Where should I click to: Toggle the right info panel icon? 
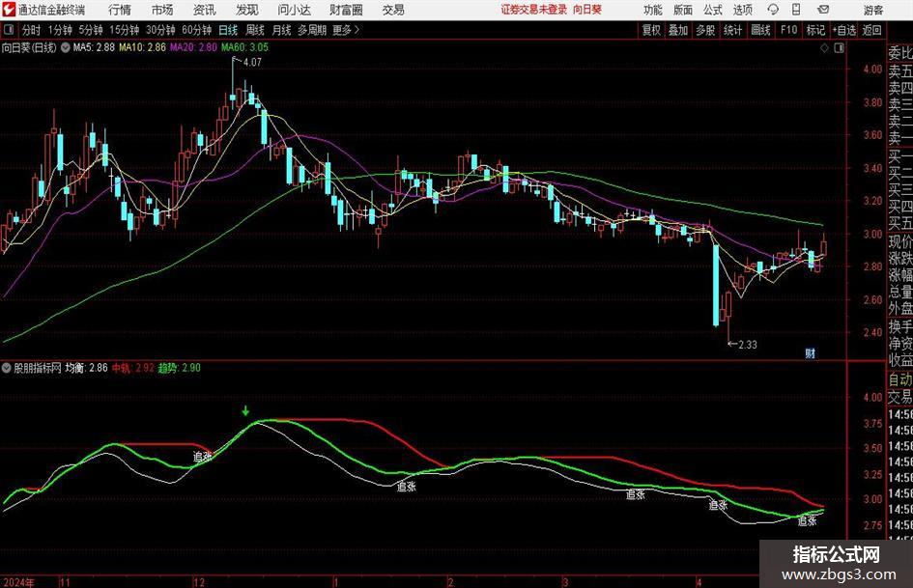pyautogui.click(x=839, y=48)
